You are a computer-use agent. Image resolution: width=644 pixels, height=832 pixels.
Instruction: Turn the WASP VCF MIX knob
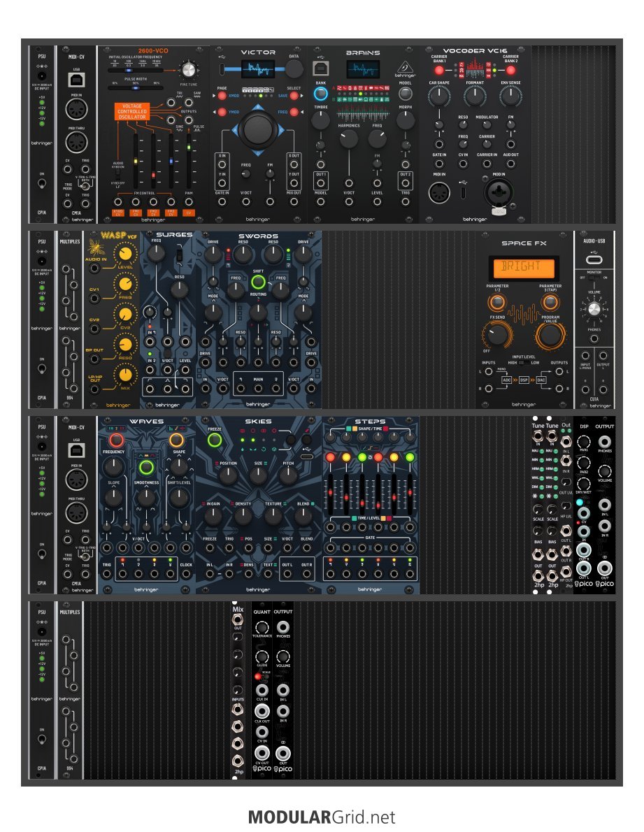124,375
